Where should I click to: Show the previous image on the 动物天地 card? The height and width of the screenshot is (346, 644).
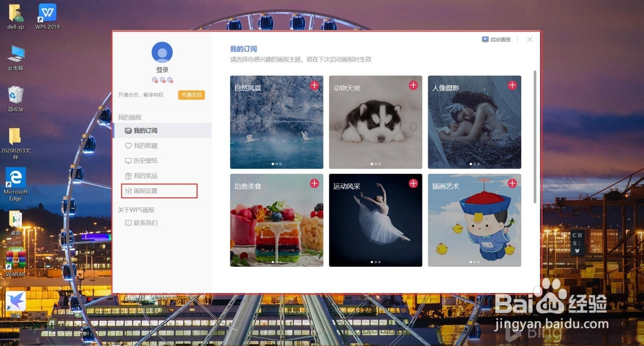pos(337,126)
